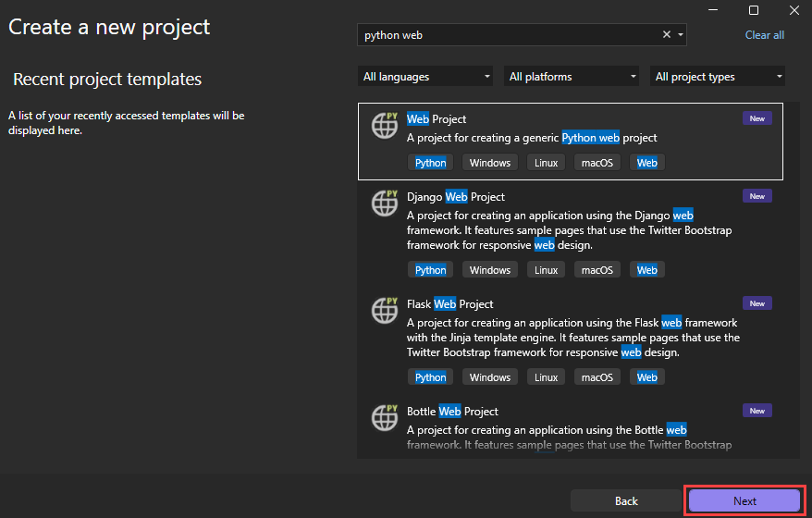
Task: Click the Web tag under Django Web Project
Action: point(646,270)
